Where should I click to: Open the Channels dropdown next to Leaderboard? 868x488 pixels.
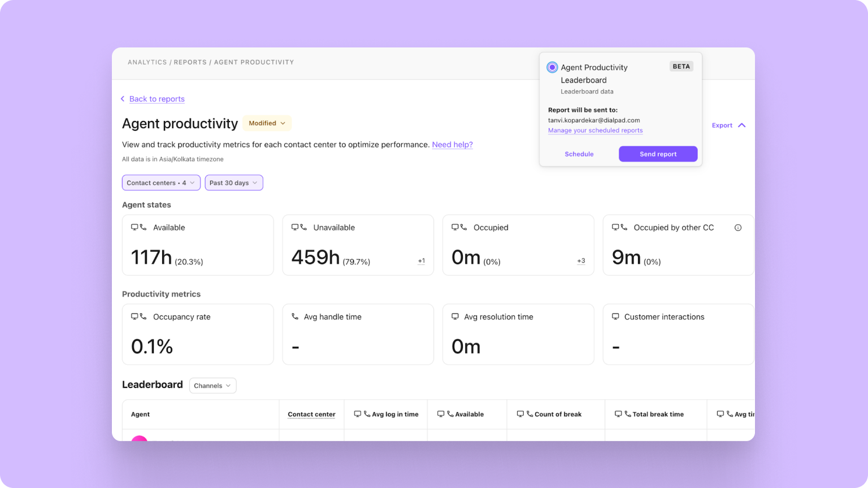tap(212, 385)
